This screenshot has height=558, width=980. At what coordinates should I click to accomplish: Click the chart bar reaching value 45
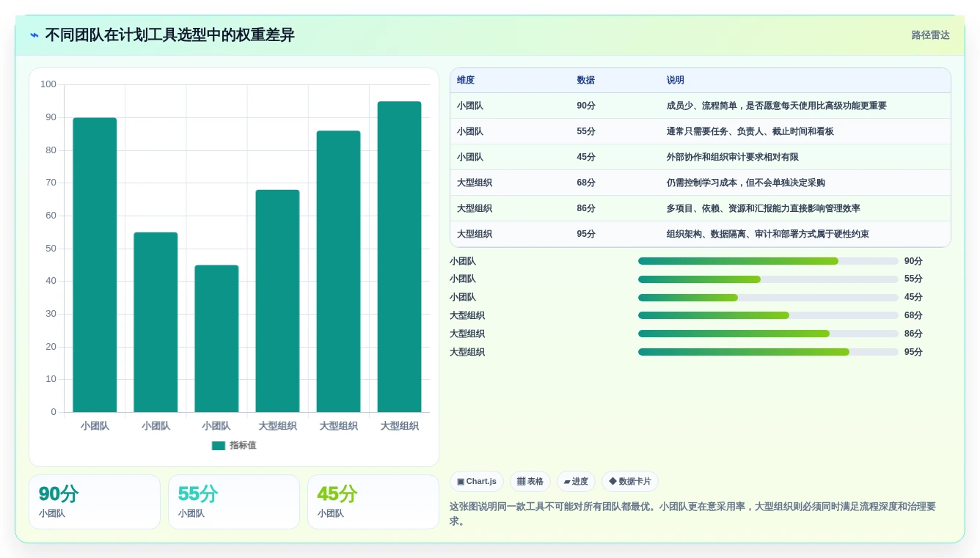pyautogui.click(x=216, y=339)
